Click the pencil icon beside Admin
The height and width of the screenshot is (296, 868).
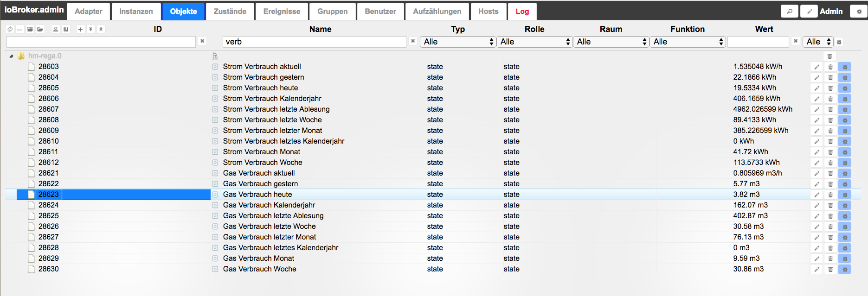coord(809,11)
